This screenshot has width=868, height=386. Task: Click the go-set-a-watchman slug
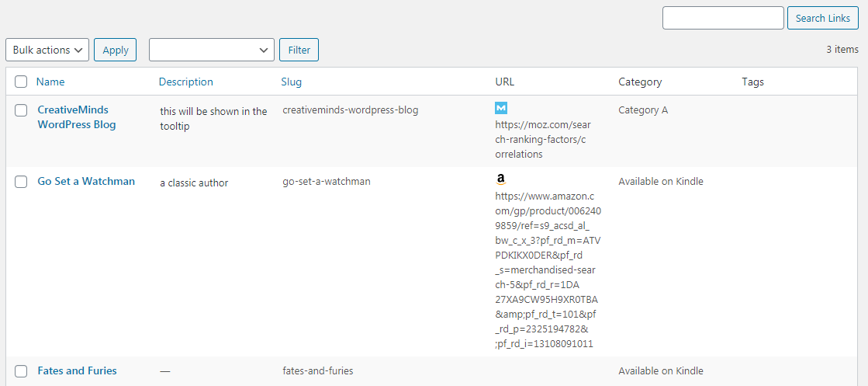[x=327, y=182]
